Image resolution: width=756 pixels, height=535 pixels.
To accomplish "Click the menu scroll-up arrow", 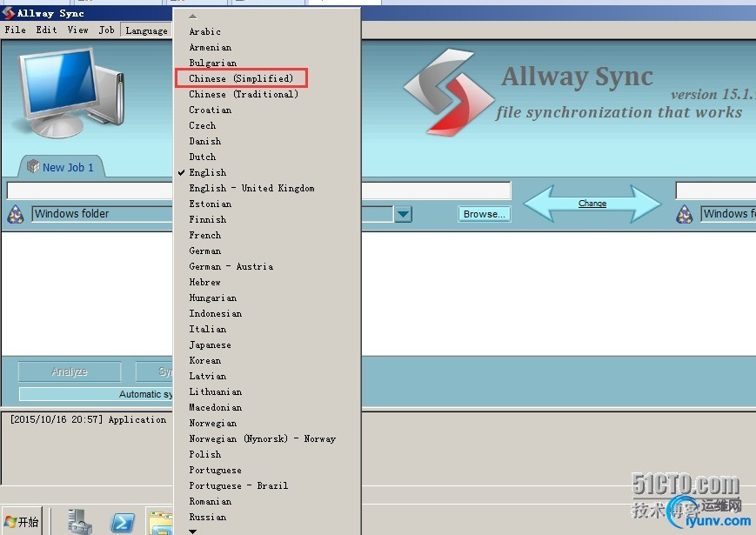I will tap(193, 17).
